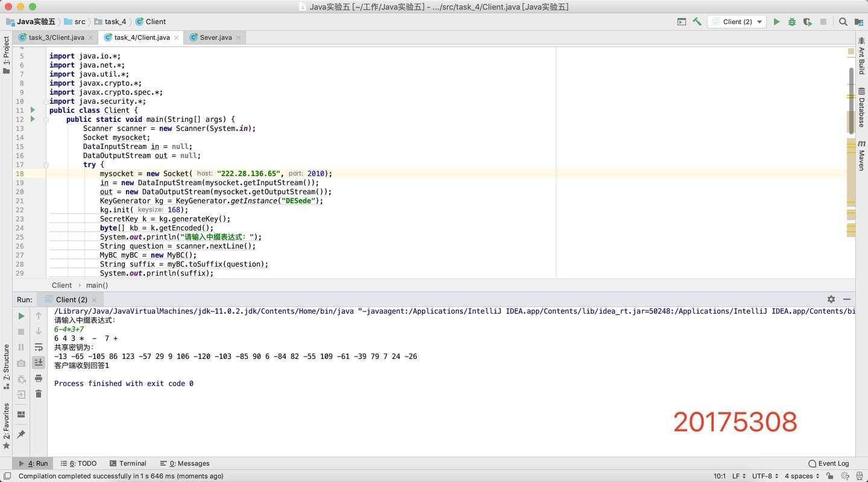The width and height of the screenshot is (868, 482).
Task: Click the layout restore icon in the Run panel
Action: point(21,414)
